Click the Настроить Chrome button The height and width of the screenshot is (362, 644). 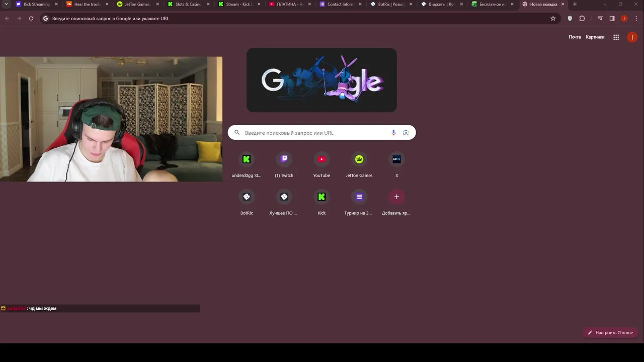pos(610,332)
